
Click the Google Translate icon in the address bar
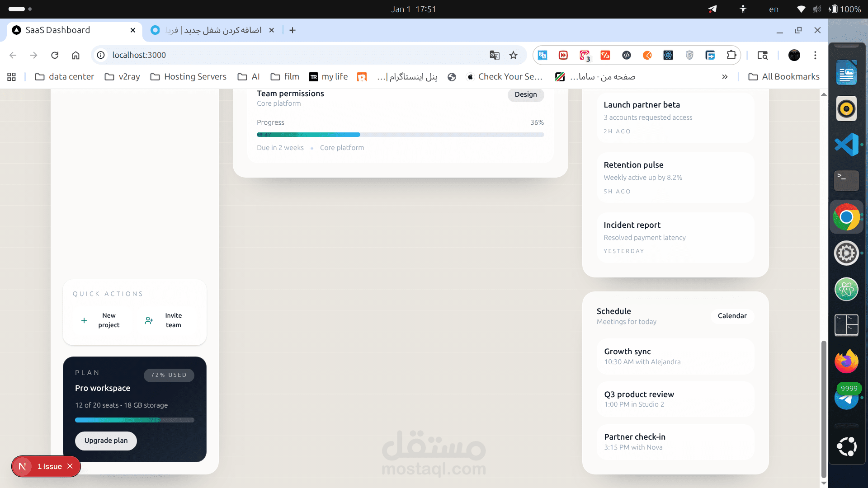point(495,55)
